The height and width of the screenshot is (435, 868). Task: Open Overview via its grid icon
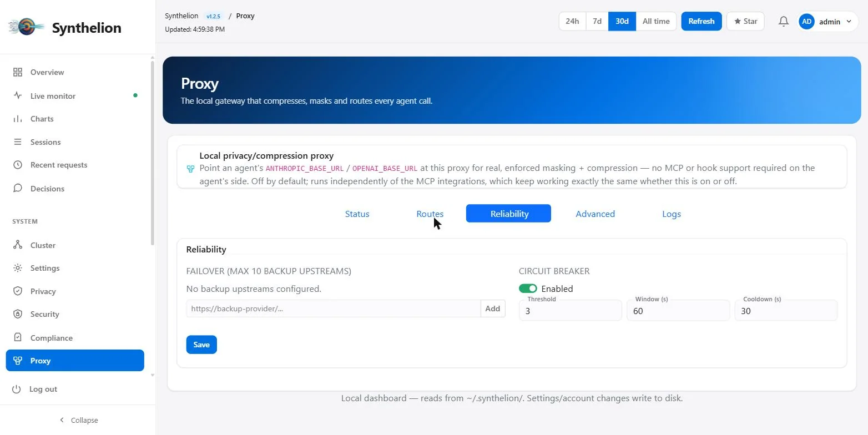(18, 72)
